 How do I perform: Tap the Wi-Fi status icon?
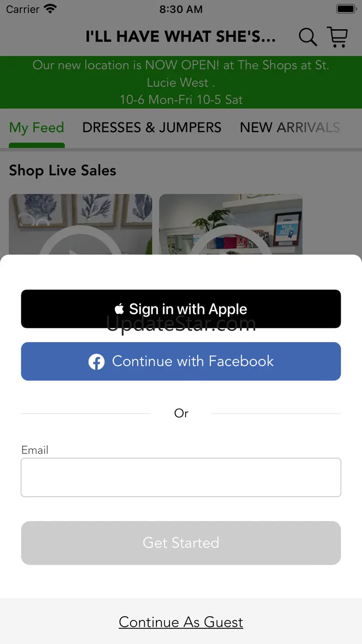(x=50, y=9)
